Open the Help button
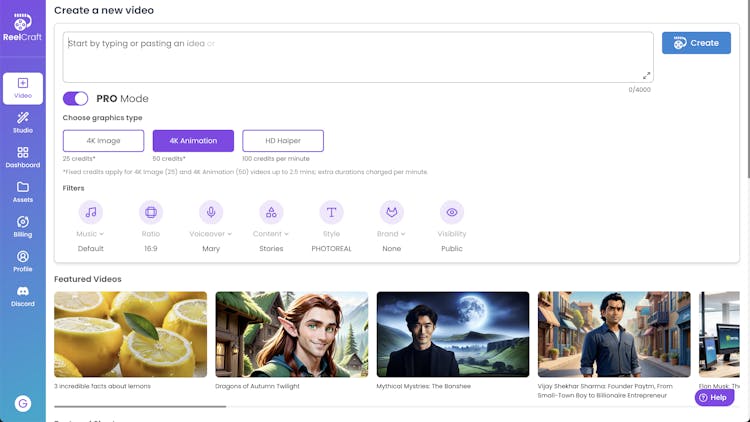750x422 pixels. (x=714, y=398)
